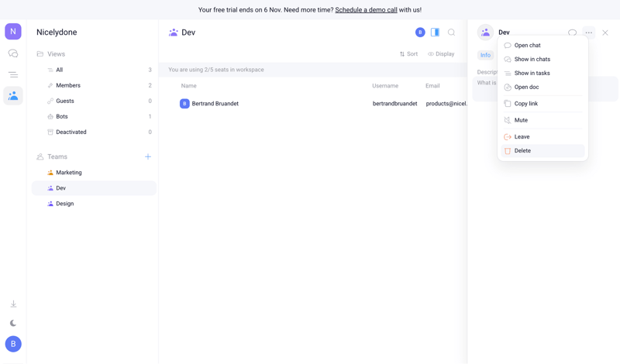Click the search icon in Dev header
Image resolution: width=620 pixels, height=364 pixels.
pyautogui.click(x=451, y=33)
